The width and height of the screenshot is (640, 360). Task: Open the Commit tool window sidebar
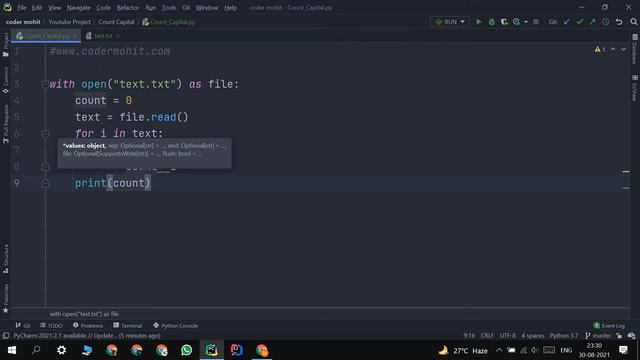[5, 80]
